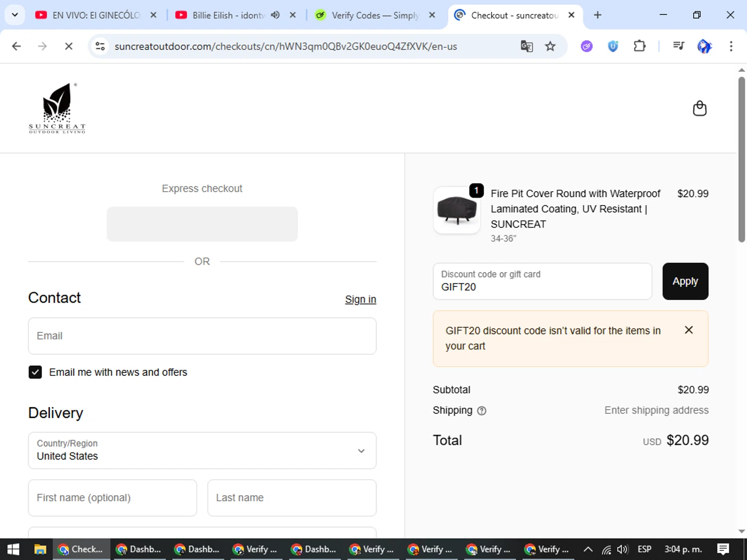This screenshot has height=560, width=747.
Task: Open the Chrome profile avatar
Action: coord(704,46)
